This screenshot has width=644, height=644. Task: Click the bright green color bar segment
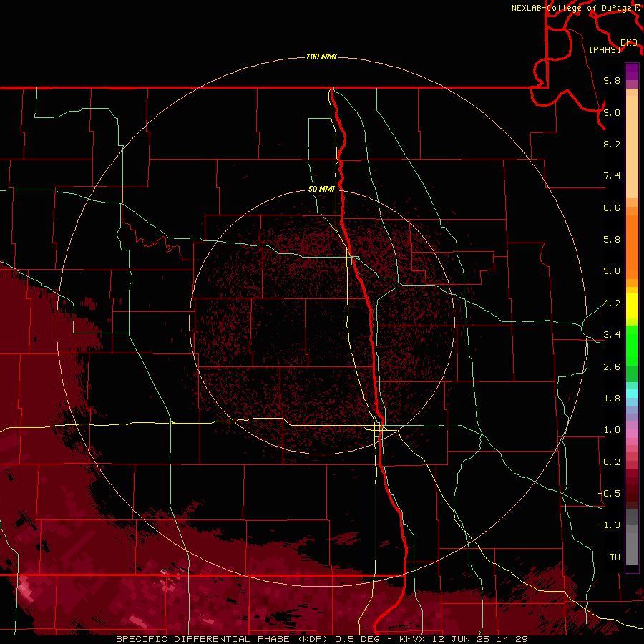[632, 346]
